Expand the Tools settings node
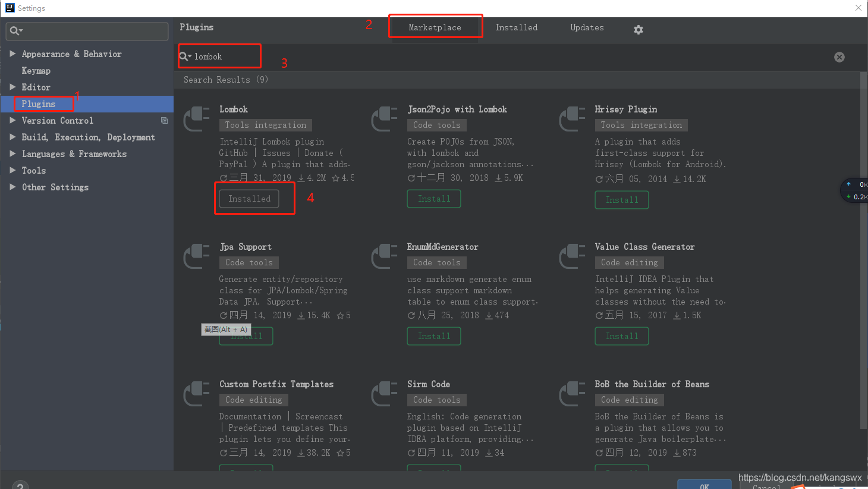The image size is (868, 489). click(12, 170)
